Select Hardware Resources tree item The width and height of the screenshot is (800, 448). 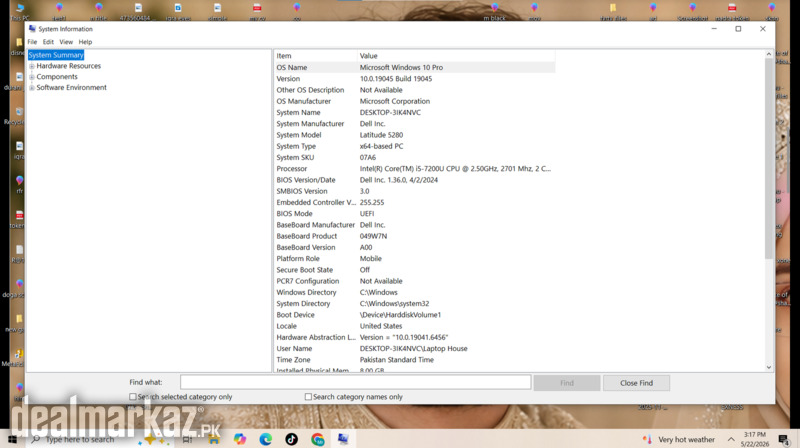[x=68, y=66]
